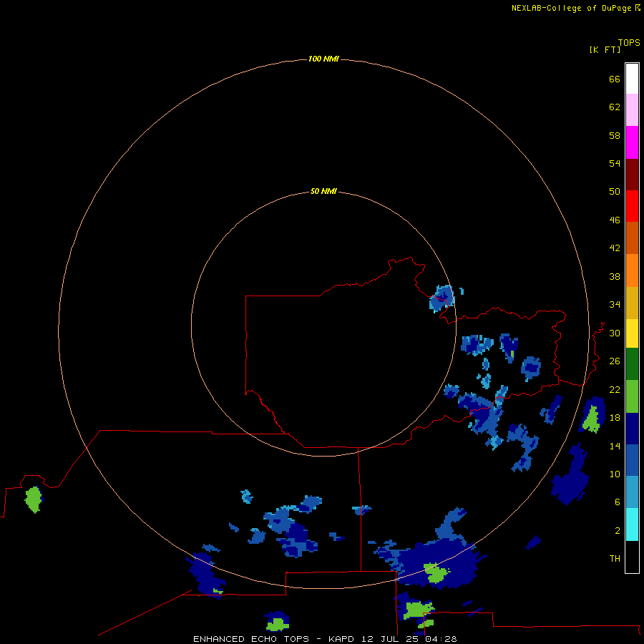The image size is (644, 644).
Task: Click the light pink legend swatch
Action: tap(632, 110)
